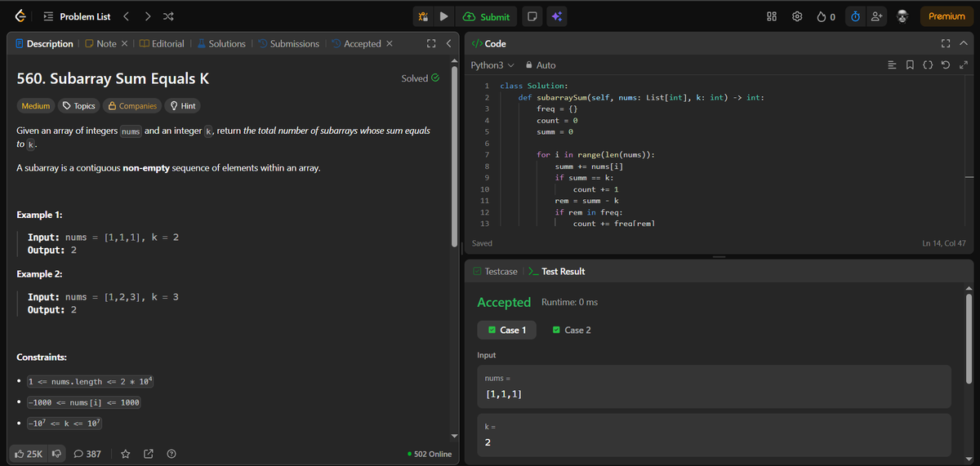Viewport: 980px width, 466px height.
Task: Reset code with the undo arrow icon
Action: pos(947,65)
